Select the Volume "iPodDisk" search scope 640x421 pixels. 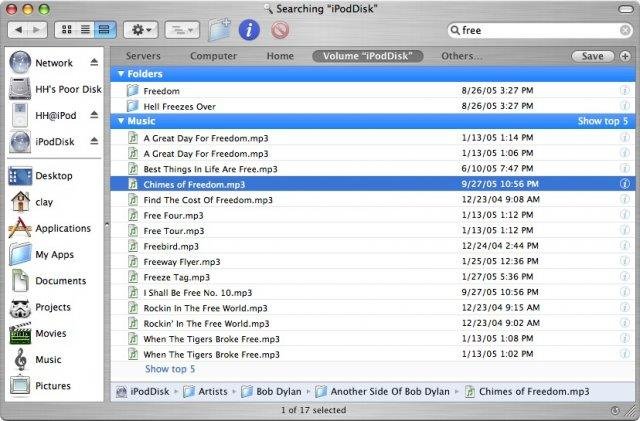[x=368, y=56]
